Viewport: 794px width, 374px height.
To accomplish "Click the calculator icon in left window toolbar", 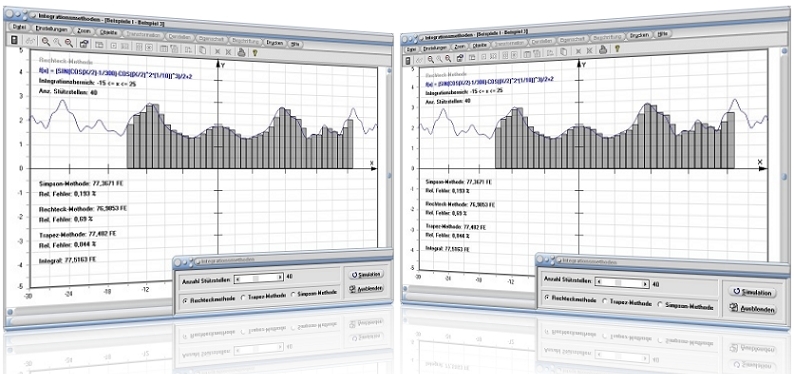I will [x=14, y=40].
